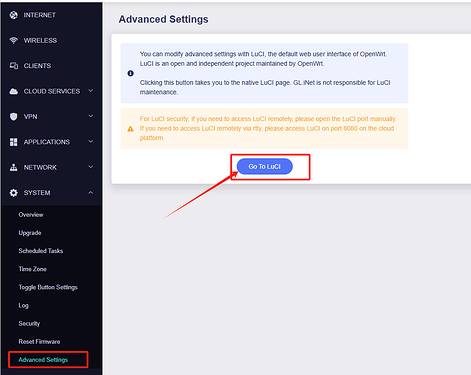Click the Cloud Services cloud icon

point(13,91)
